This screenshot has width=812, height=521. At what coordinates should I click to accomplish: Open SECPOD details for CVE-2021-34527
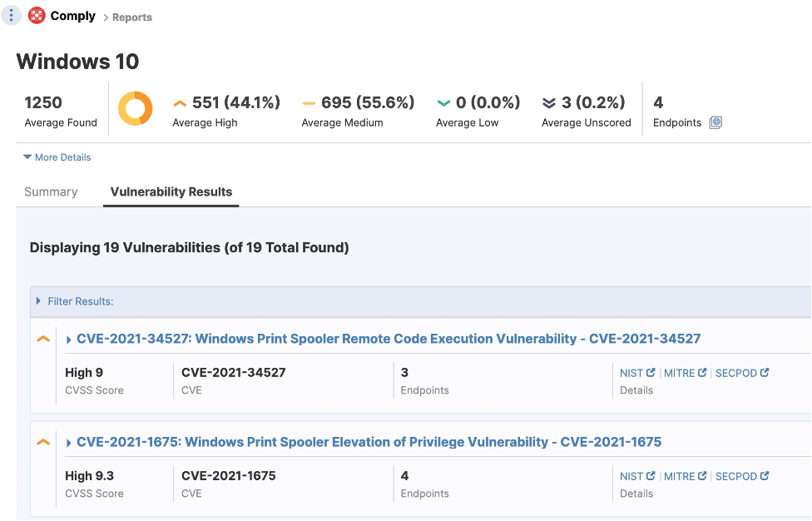742,373
